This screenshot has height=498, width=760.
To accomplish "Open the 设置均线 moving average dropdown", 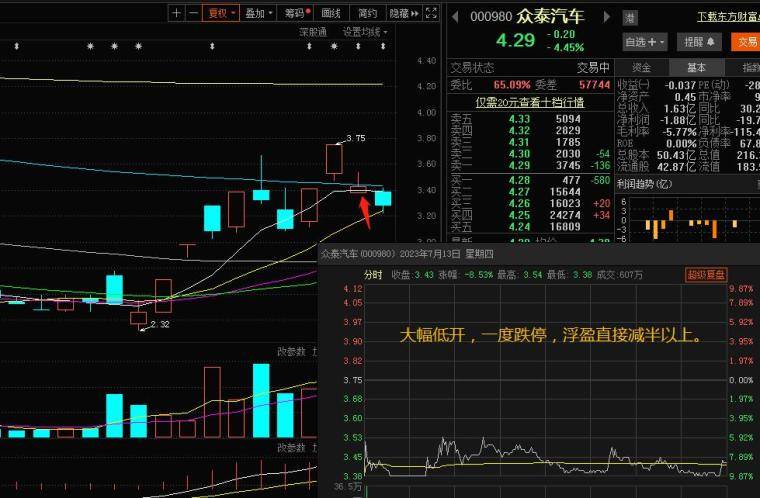I will tap(364, 32).
